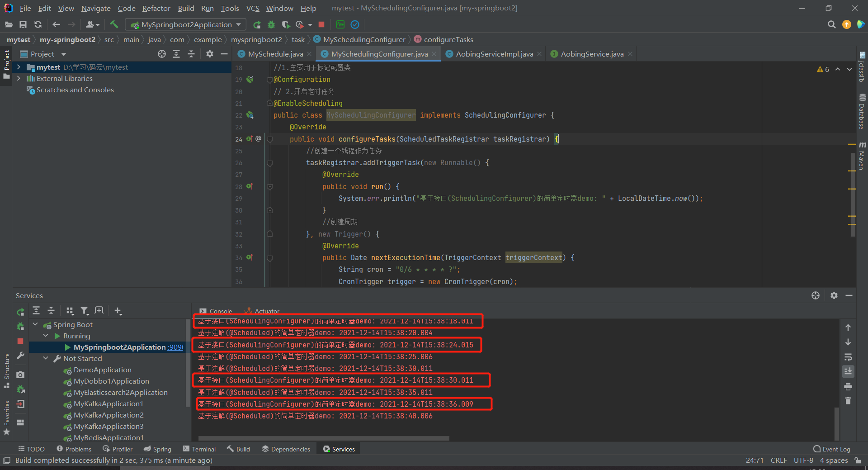Enable scroll-to-end in the console
Screen dimensions: 868x470
tap(849, 372)
